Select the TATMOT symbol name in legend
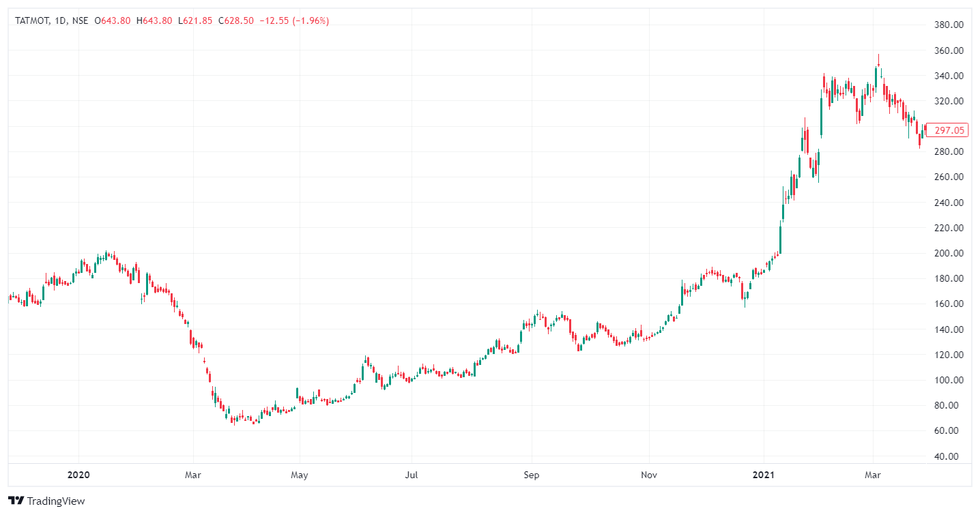Image resolution: width=980 pixels, height=515 pixels. pyautogui.click(x=31, y=20)
